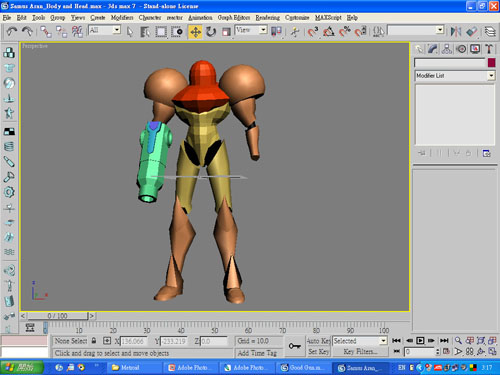Switch to the Select and Scale tool
This screenshot has width=500, height=375.
click(226, 32)
